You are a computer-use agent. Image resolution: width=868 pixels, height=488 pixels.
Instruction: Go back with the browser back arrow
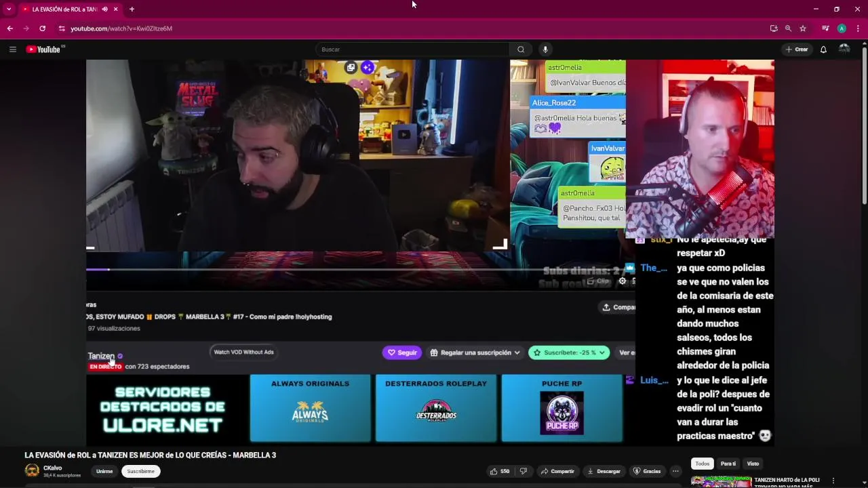[x=9, y=28]
